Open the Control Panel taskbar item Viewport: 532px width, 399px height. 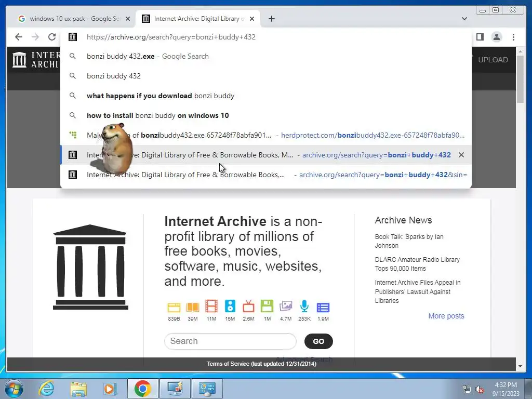click(x=207, y=389)
